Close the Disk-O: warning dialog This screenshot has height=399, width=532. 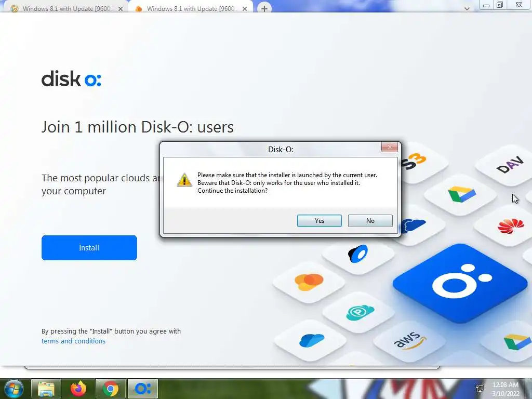390,147
